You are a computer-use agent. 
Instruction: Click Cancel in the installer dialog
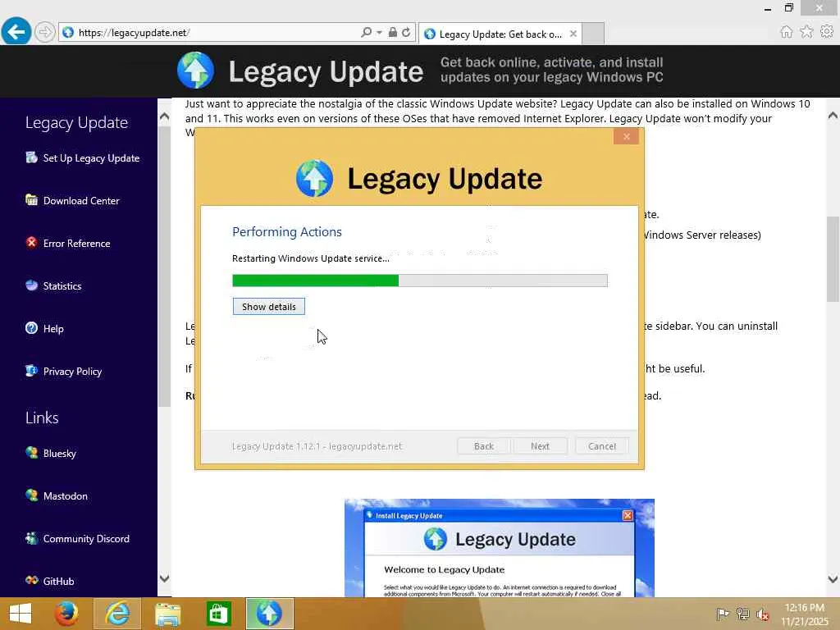[602, 446]
